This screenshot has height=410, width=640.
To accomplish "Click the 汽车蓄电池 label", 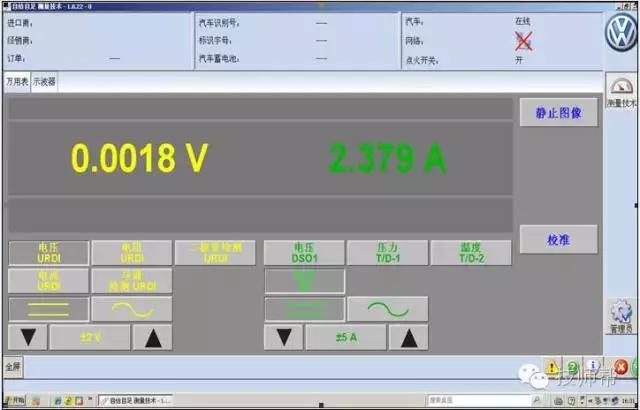I will (x=219, y=59).
